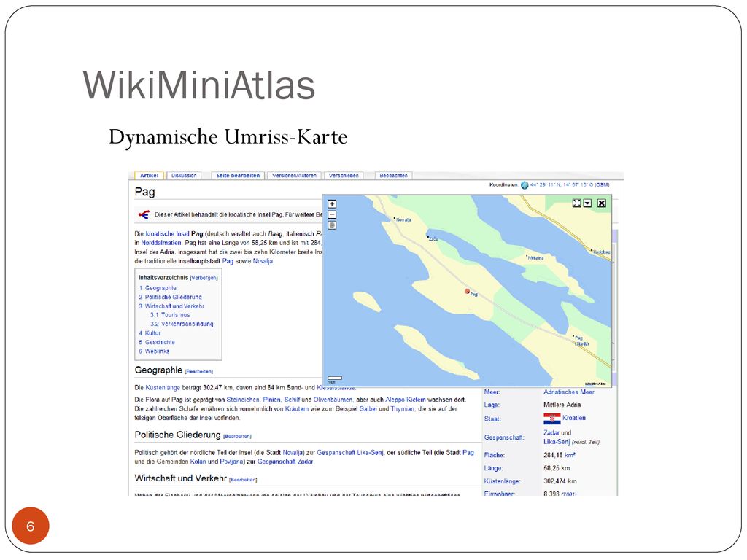Open the Seite bearbeiten tab
Image resolution: width=747 pixels, height=560 pixels.
[238, 176]
